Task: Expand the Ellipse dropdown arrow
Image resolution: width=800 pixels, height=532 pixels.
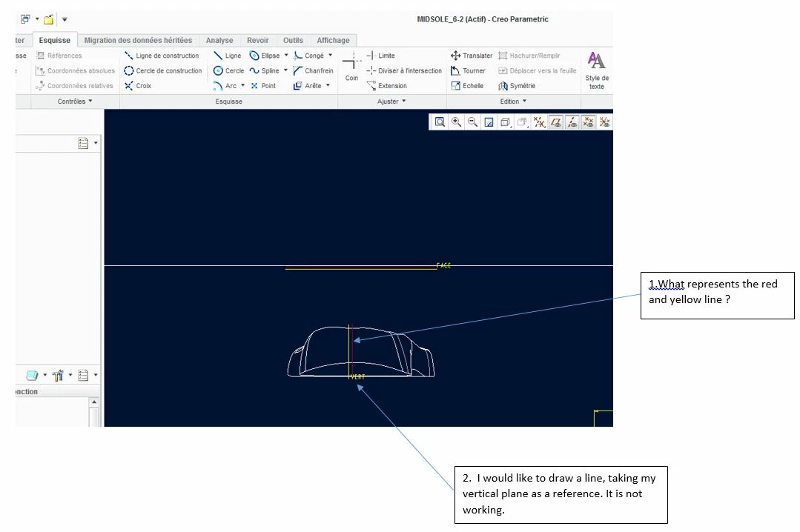Action: click(x=286, y=55)
